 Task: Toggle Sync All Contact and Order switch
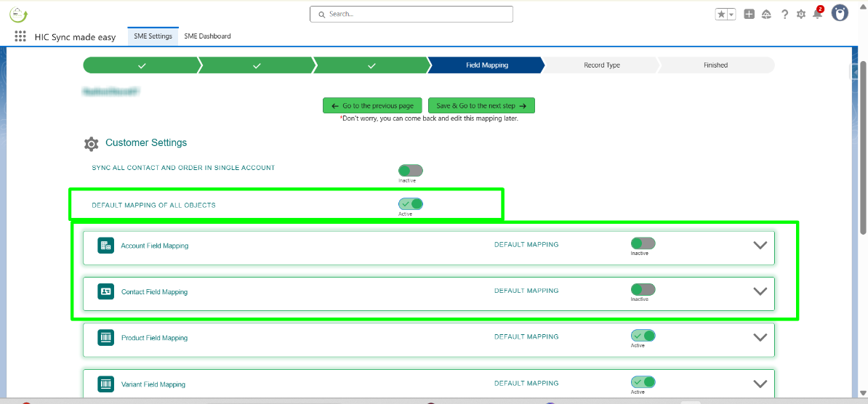pos(411,171)
